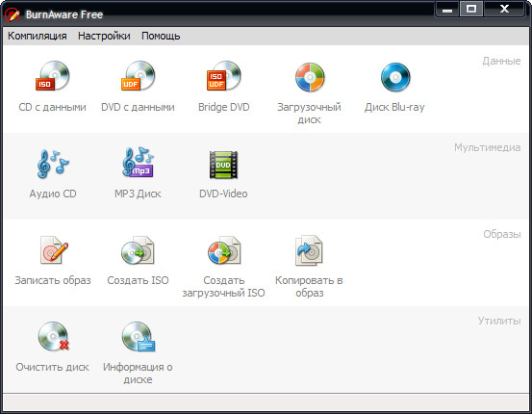Open the Настройки menu

(104, 36)
